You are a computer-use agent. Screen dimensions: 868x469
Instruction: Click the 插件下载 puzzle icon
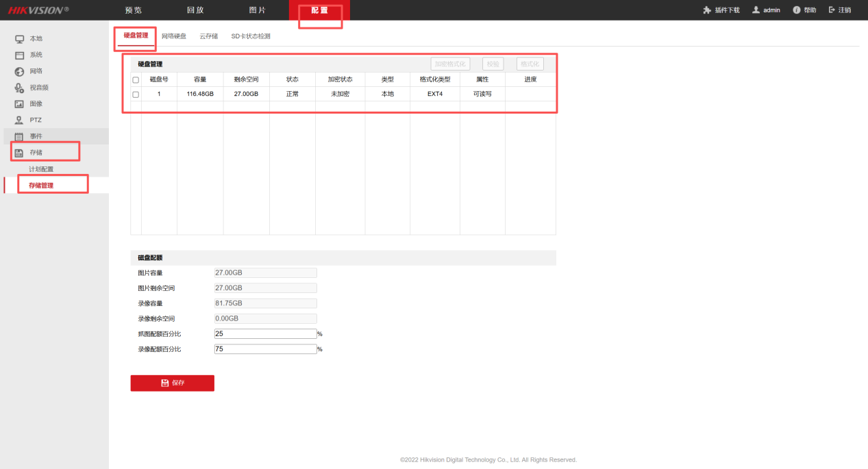pyautogui.click(x=707, y=10)
